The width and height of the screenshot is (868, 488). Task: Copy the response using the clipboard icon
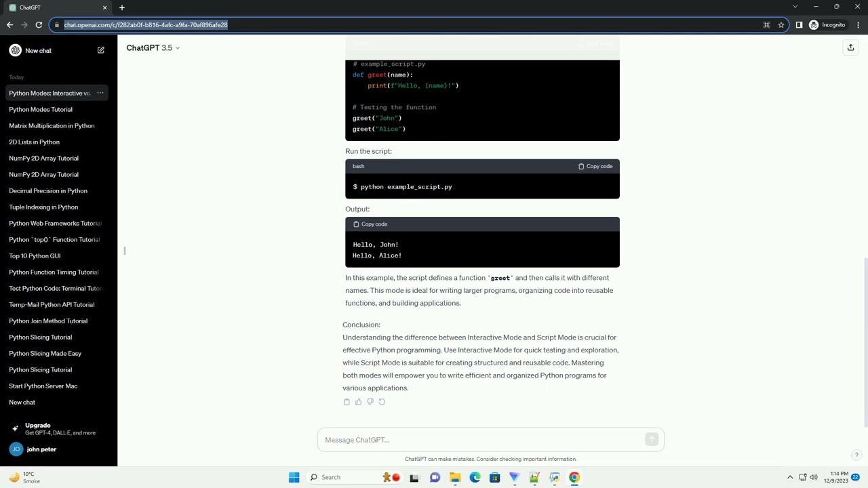347,402
